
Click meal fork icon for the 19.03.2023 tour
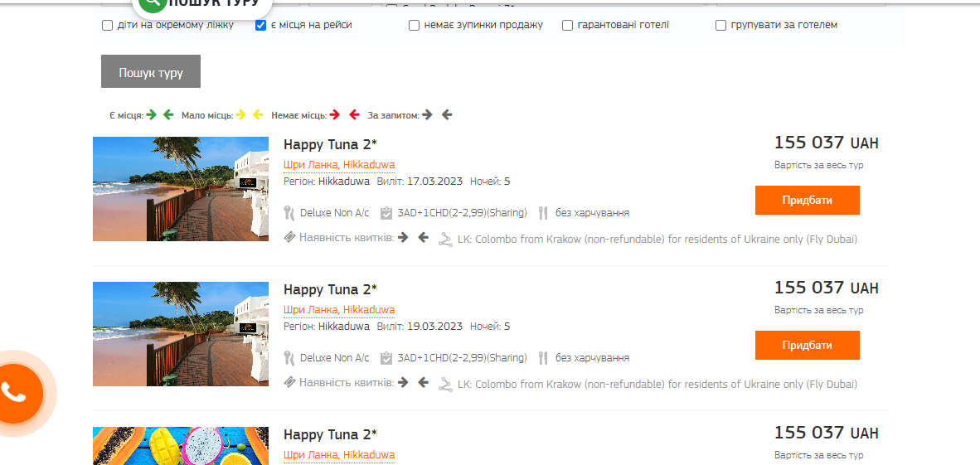[543, 358]
